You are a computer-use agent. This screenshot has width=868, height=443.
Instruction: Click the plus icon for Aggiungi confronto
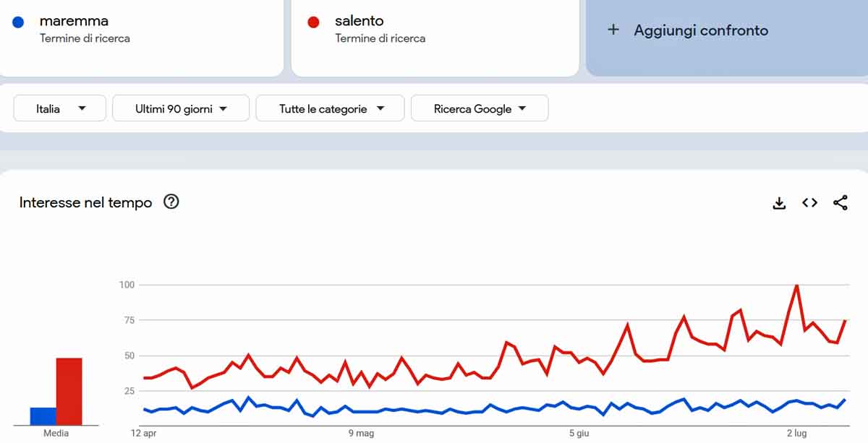613,30
